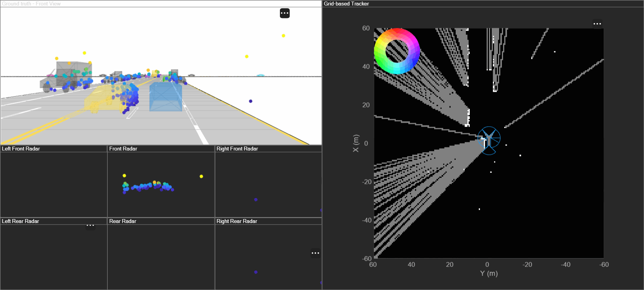Click the X (m) axis label

(355, 143)
